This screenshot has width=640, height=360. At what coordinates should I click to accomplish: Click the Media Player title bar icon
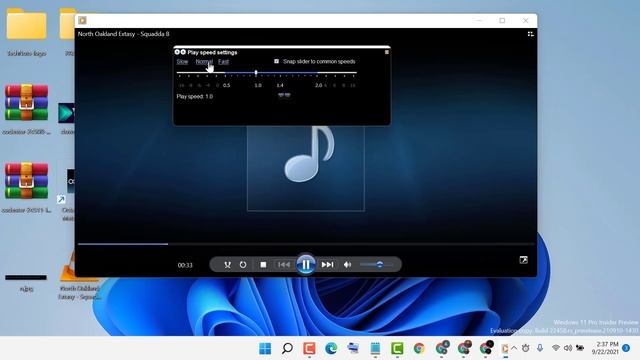click(x=82, y=20)
